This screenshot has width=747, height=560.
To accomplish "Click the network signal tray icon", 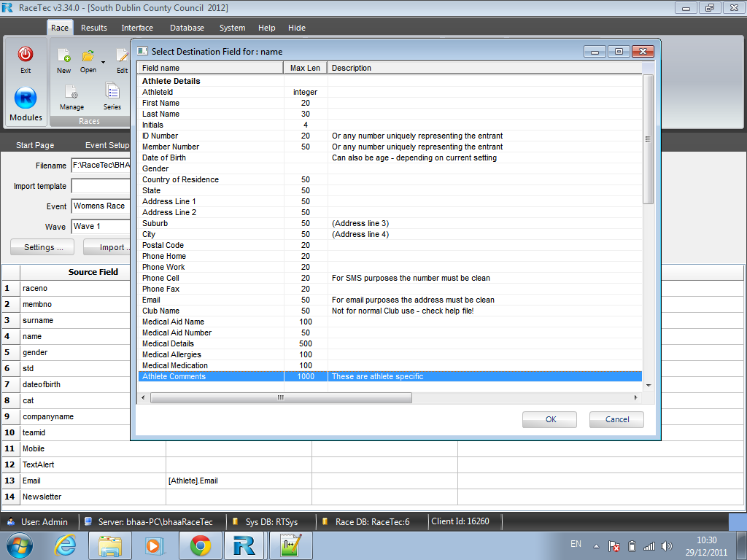I will coord(649,546).
